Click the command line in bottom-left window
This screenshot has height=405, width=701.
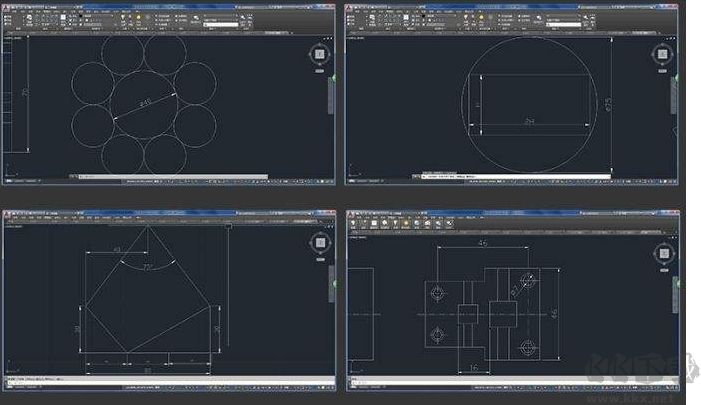click(170, 381)
